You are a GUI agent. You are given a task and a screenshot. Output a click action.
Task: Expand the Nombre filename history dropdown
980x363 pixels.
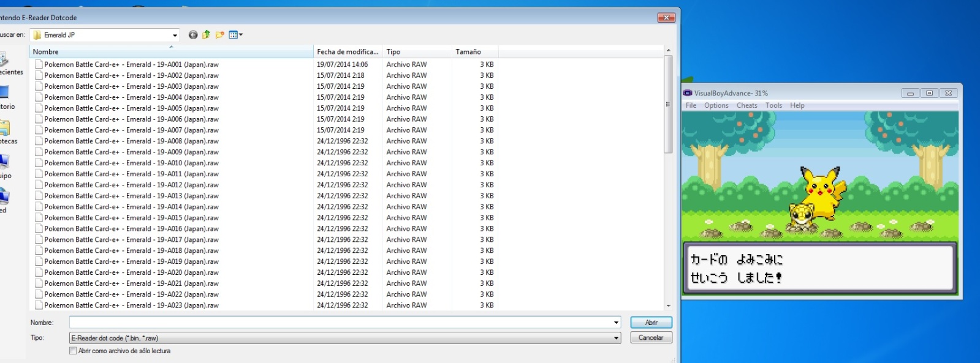pos(616,323)
